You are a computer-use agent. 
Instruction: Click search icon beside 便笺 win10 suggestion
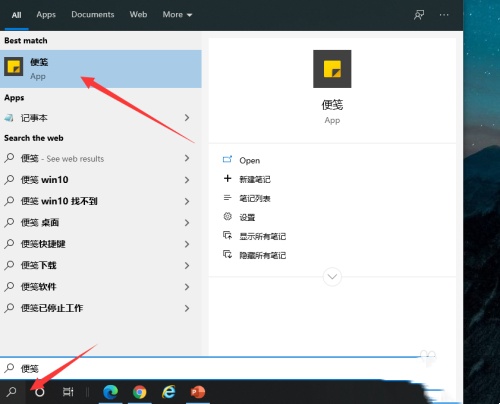pos(9,180)
